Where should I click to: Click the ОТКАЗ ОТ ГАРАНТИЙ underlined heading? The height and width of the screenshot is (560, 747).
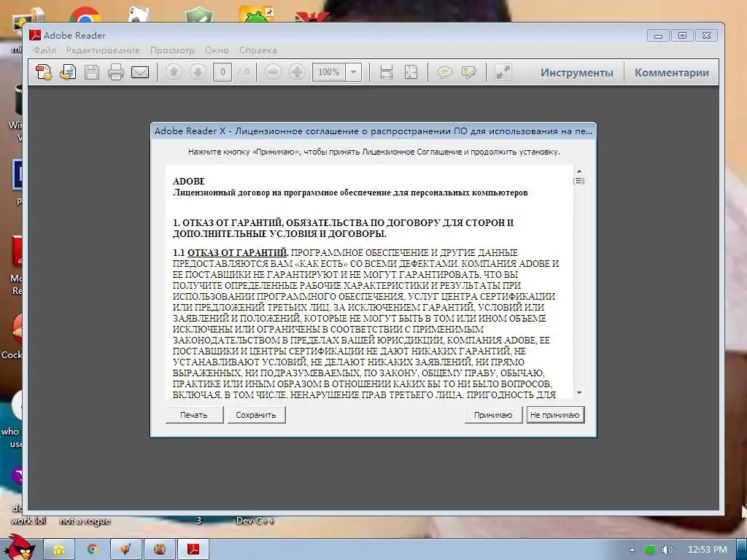point(238,253)
